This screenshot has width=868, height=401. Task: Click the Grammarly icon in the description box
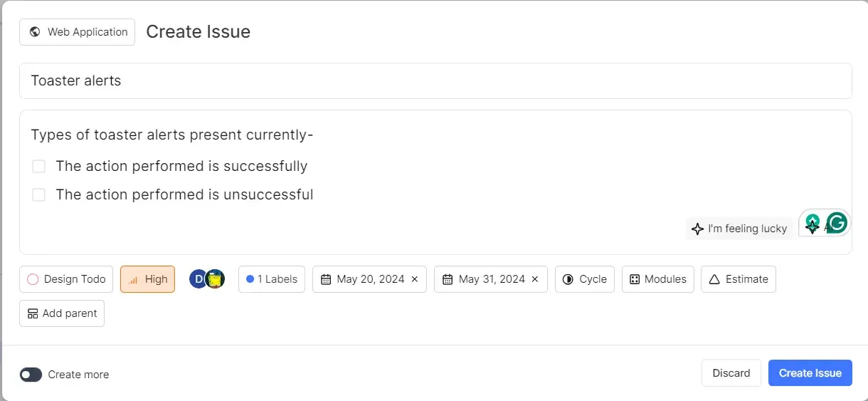pyautogui.click(x=837, y=223)
